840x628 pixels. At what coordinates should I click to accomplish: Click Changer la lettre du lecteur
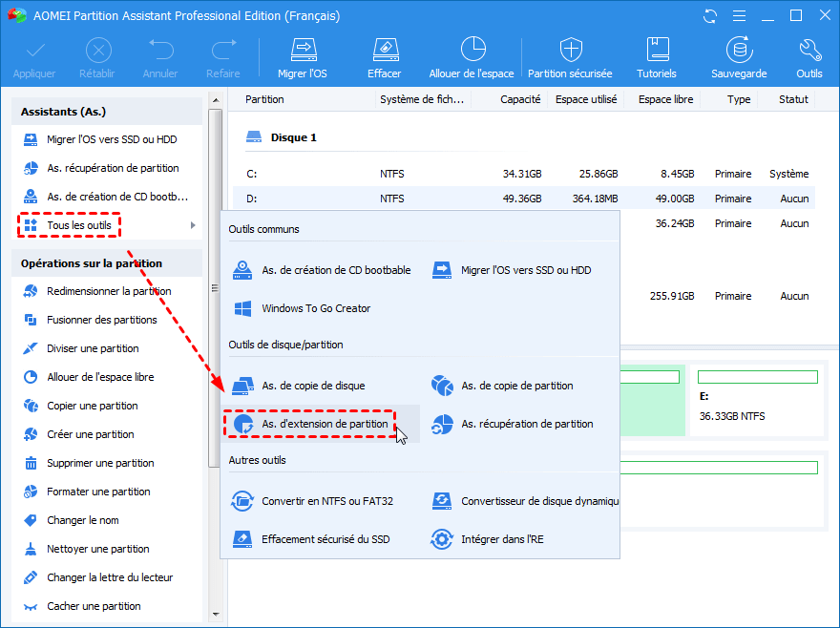pos(110,577)
